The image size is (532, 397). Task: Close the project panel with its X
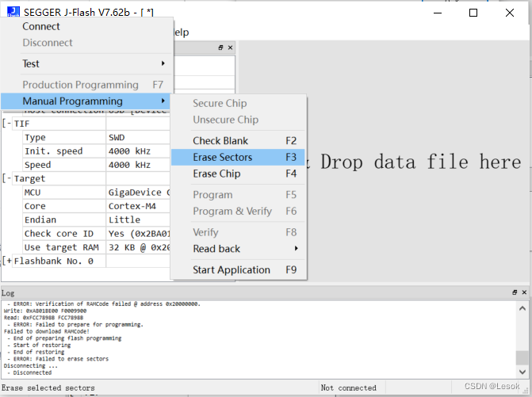pyautogui.click(x=230, y=48)
